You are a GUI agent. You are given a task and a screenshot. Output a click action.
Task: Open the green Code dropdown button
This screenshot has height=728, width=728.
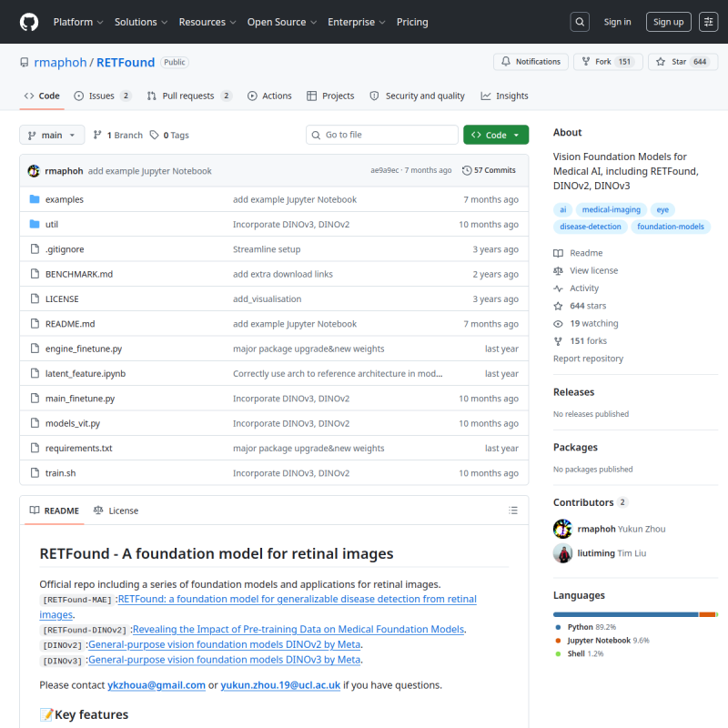[x=496, y=135]
